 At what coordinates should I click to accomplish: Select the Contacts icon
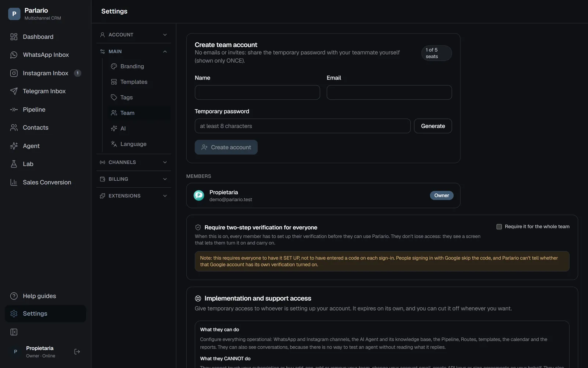tap(14, 128)
